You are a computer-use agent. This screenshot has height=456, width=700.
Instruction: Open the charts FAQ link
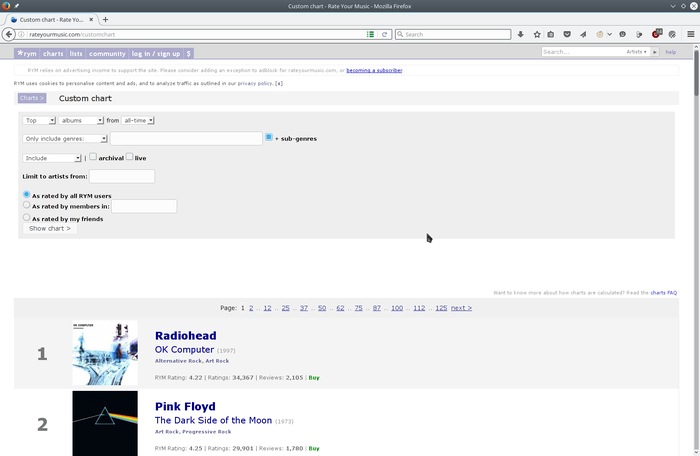click(x=663, y=293)
